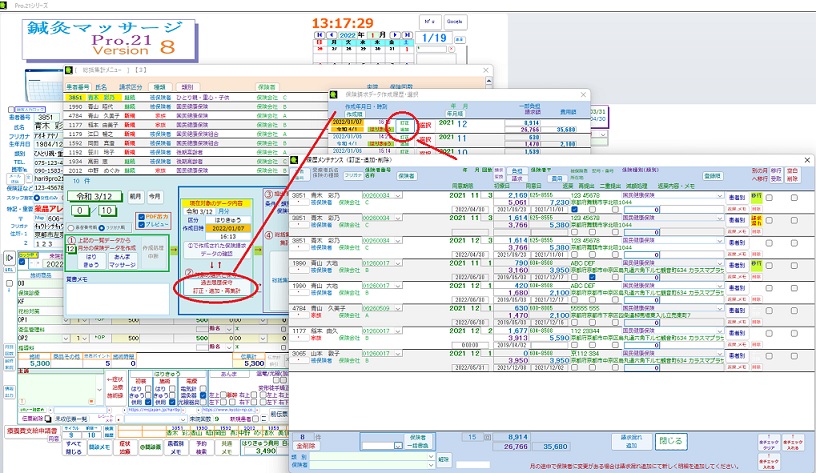Sort history list by 作成順
816x473 pixels.
354,114
